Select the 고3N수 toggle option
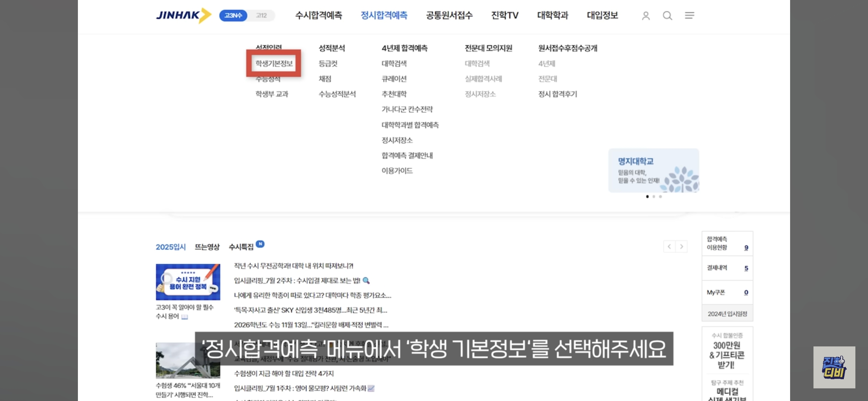Screen dimensions: 868x401 pos(233,16)
